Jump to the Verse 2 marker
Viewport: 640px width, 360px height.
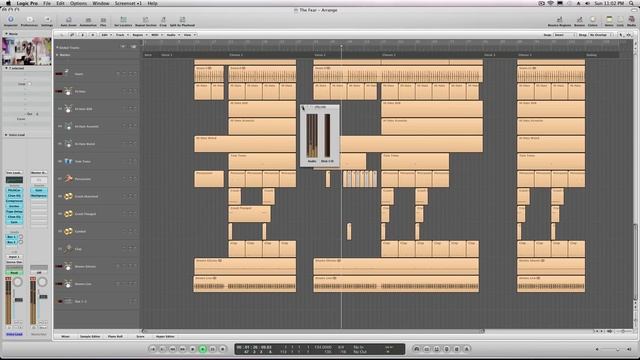point(320,55)
